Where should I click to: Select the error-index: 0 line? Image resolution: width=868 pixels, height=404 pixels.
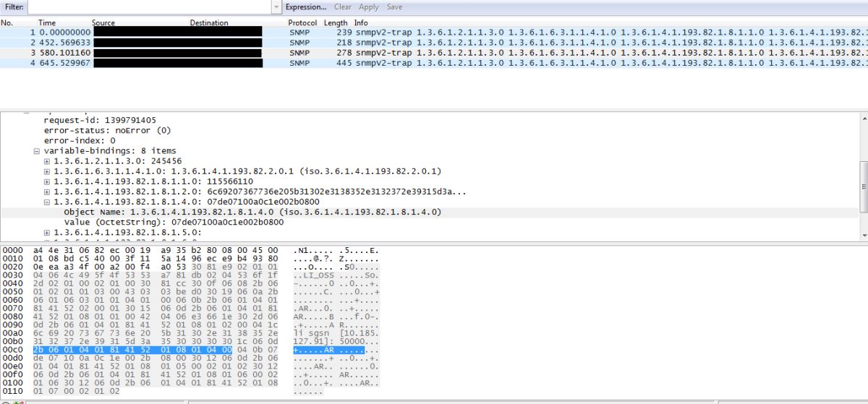(80, 140)
